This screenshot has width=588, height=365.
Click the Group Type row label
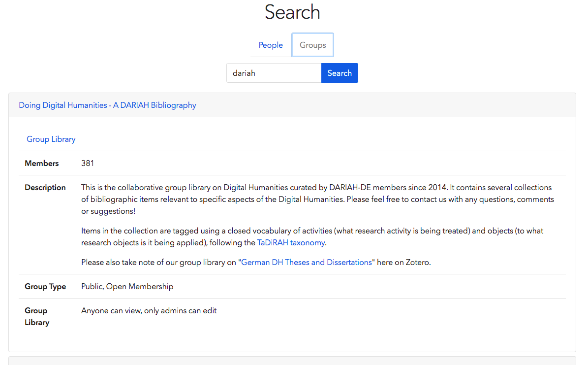tap(45, 287)
